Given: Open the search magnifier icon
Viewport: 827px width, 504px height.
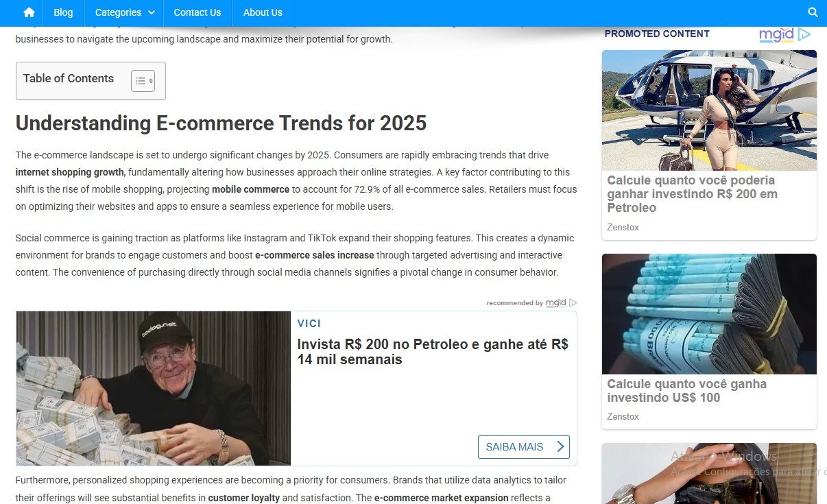Looking at the screenshot, I should click(x=813, y=12).
